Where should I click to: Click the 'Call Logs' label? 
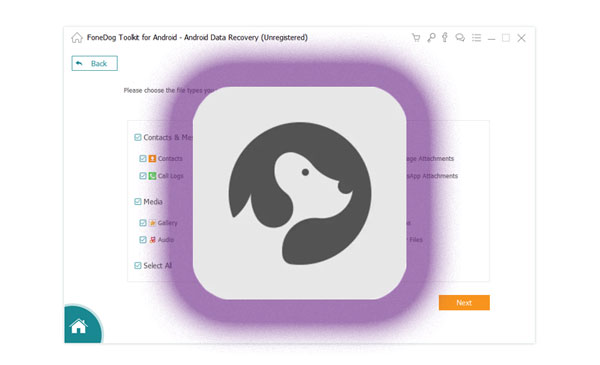(x=171, y=176)
